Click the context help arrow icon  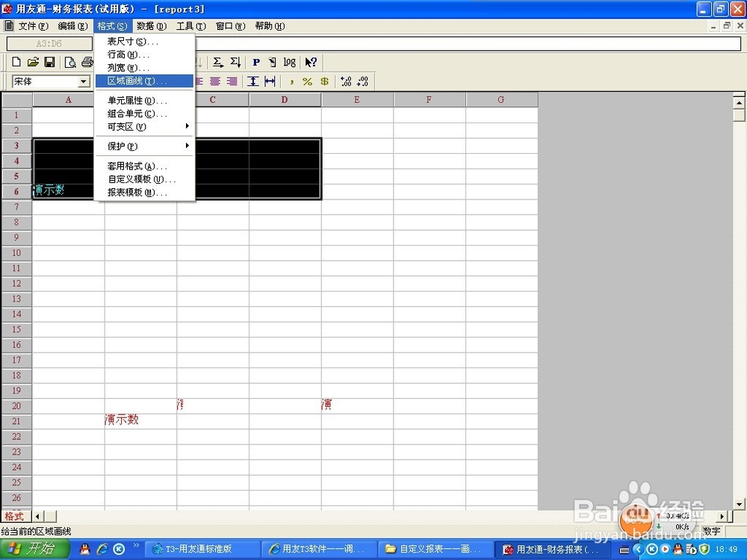[311, 62]
